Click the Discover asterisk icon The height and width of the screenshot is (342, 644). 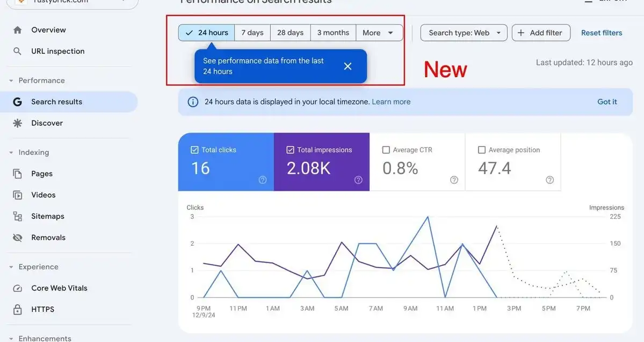17,123
